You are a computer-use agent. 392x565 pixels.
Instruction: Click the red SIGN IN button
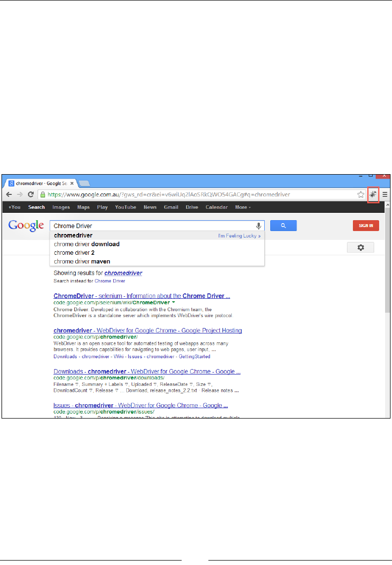[366, 226]
